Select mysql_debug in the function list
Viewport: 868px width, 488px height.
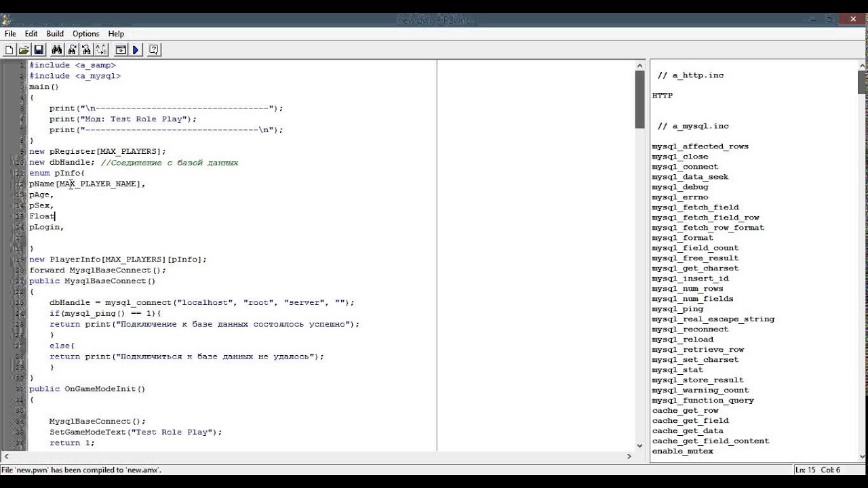coord(680,187)
